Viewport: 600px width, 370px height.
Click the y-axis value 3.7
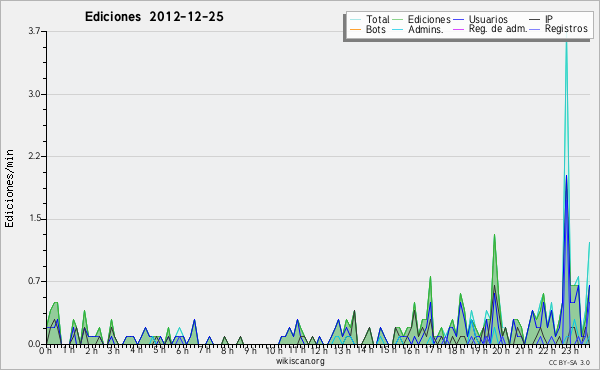(34, 31)
